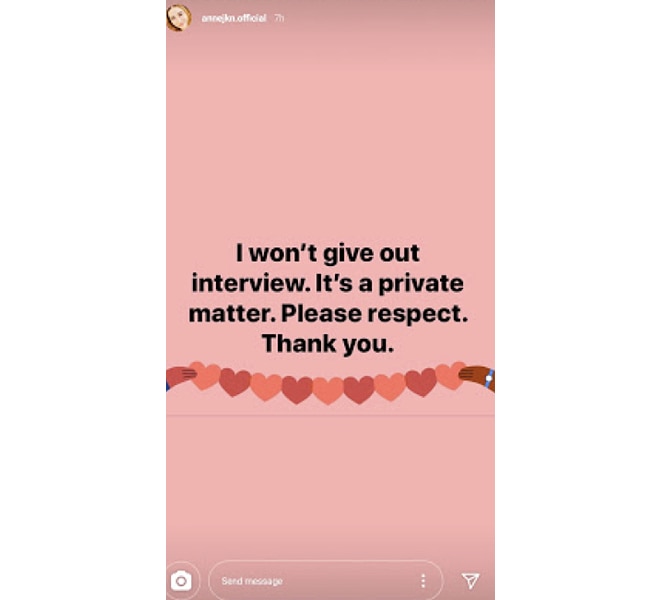This screenshot has height=600, width=660.
Task: Tap the heart held by the left hand
Action: click(204, 374)
